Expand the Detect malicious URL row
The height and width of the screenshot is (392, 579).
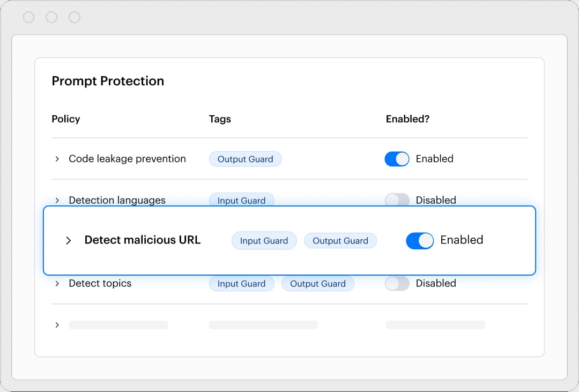tap(68, 240)
